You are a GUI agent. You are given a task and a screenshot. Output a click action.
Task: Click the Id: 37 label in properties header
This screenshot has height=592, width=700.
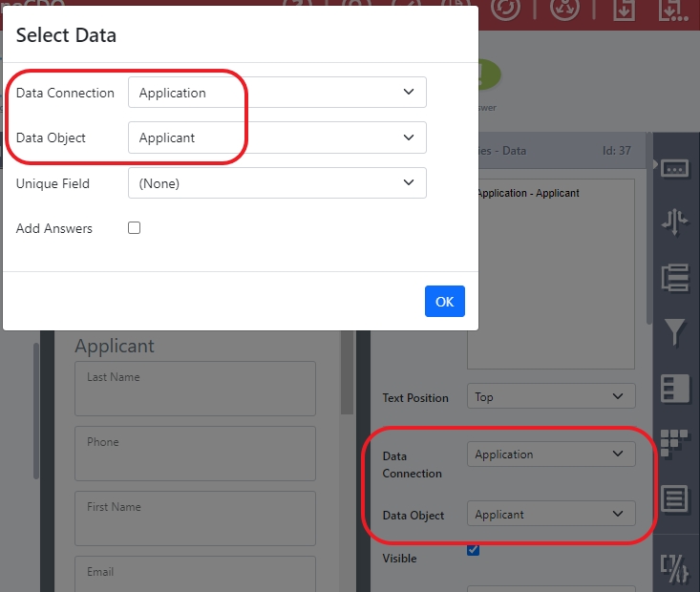pos(617,151)
